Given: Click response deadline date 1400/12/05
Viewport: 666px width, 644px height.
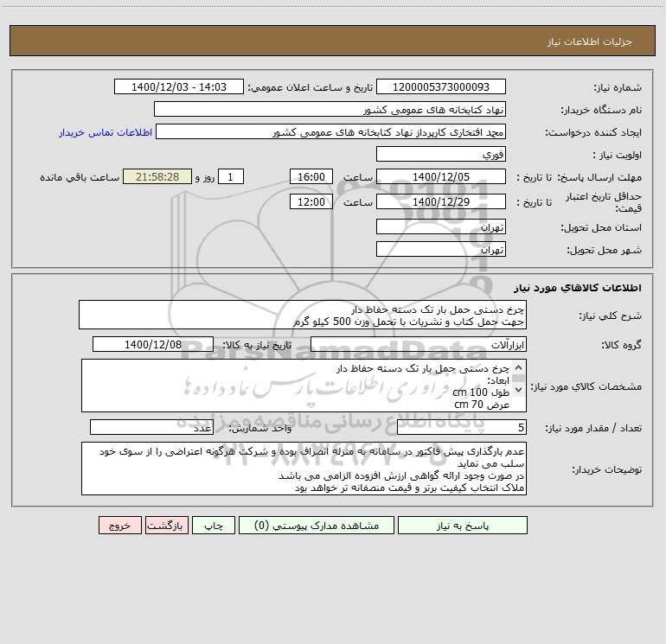Looking at the screenshot, I should (x=441, y=176).
